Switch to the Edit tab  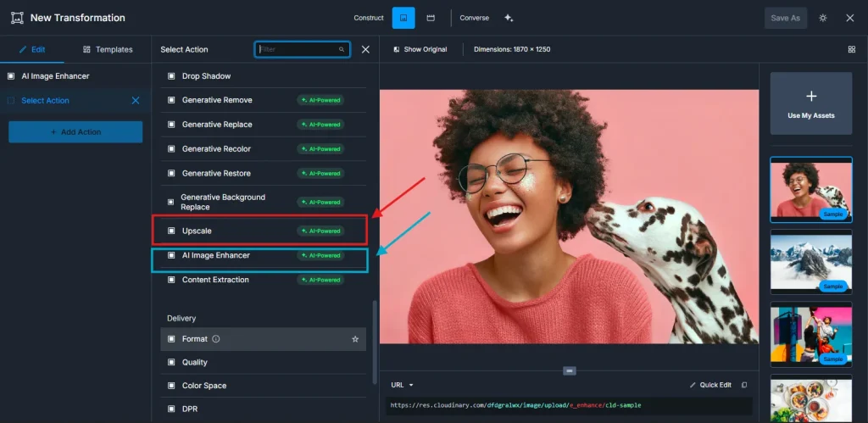pos(32,49)
